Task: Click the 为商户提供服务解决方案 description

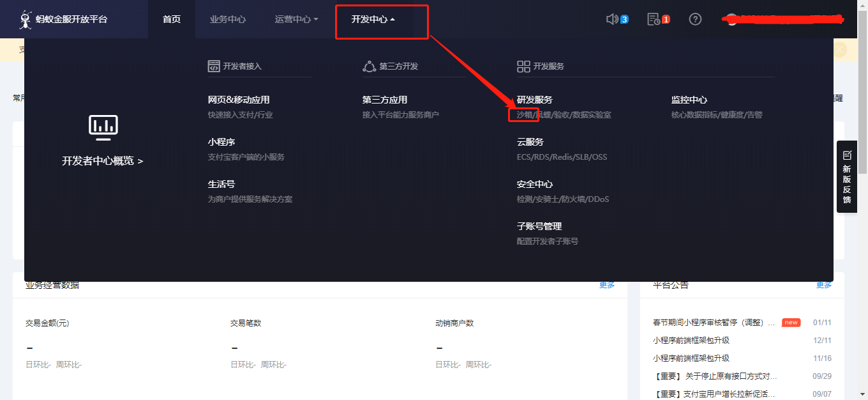Action: (x=250, y=199)
